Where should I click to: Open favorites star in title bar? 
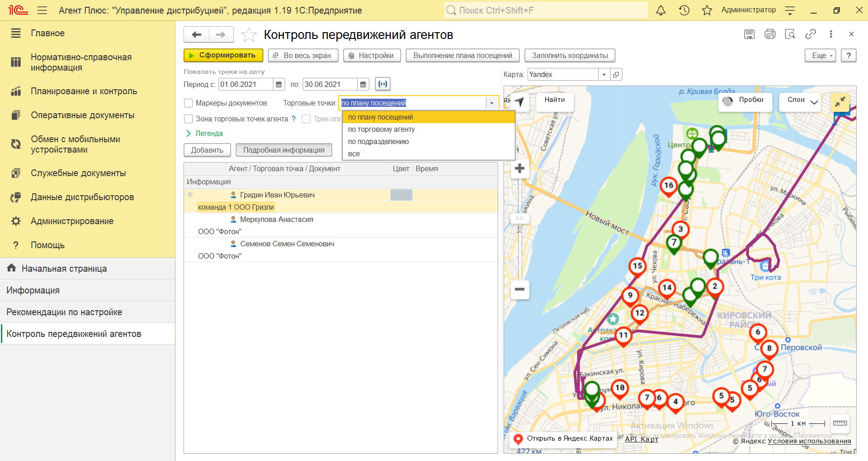click(x=707, y=10)
